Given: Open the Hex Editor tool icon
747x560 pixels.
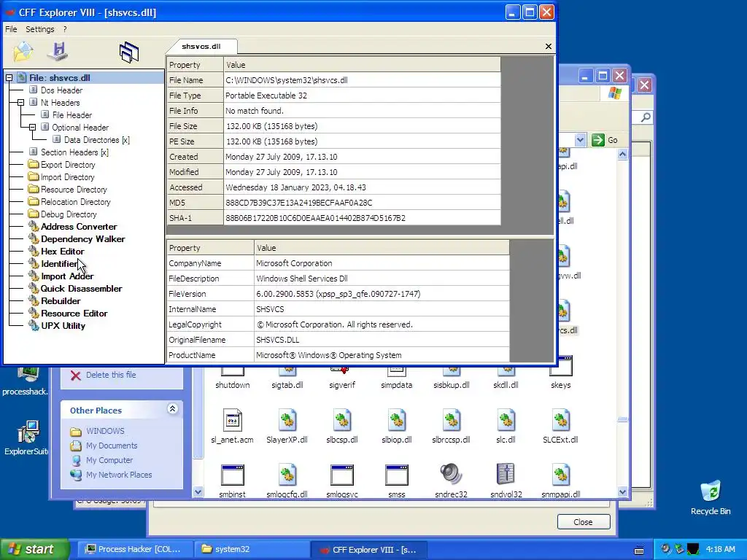Looking at the screenshot, I should [34, 251].
